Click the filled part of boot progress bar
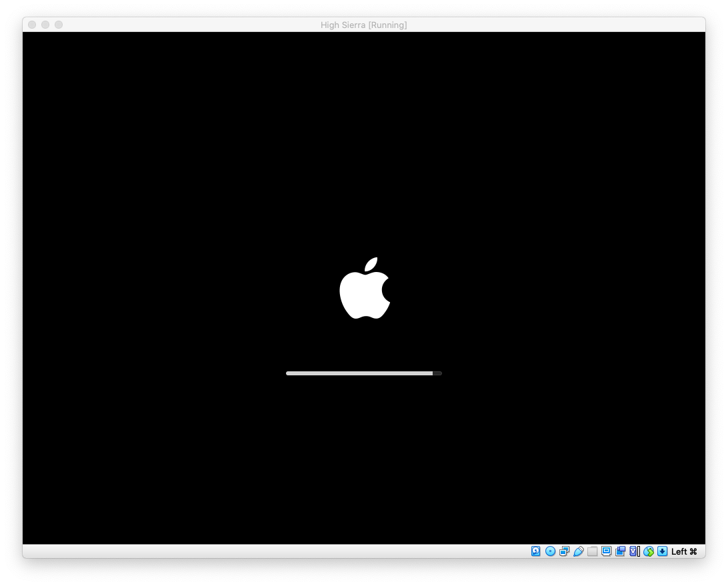The image size is (728, 586). (359, 373)
